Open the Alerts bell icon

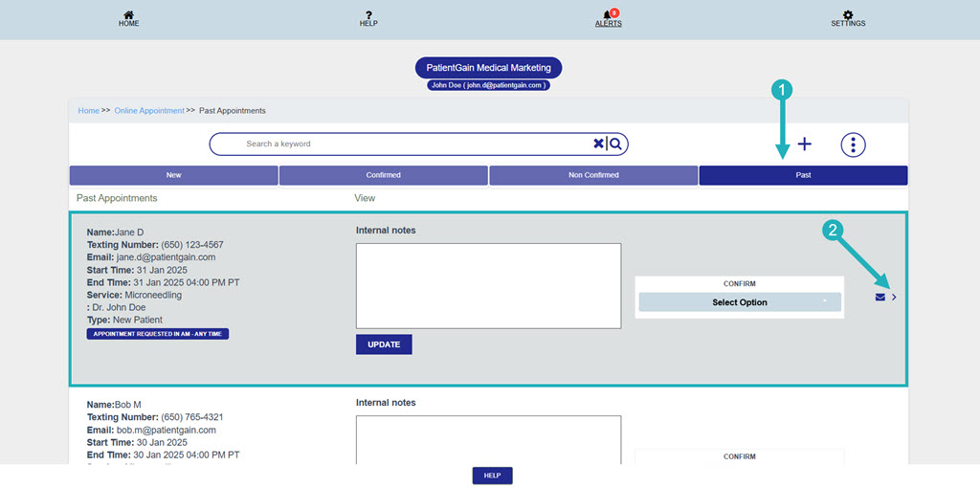pos(608,15)
